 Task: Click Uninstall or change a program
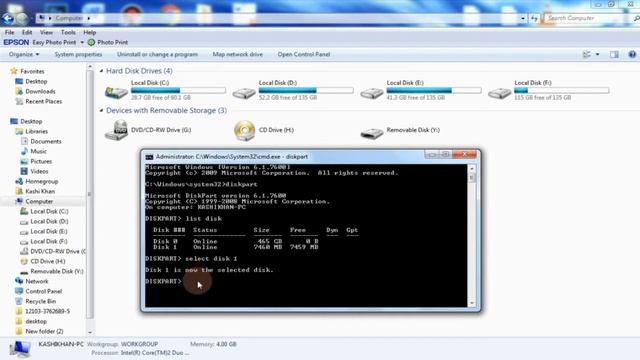coord(157,54)
